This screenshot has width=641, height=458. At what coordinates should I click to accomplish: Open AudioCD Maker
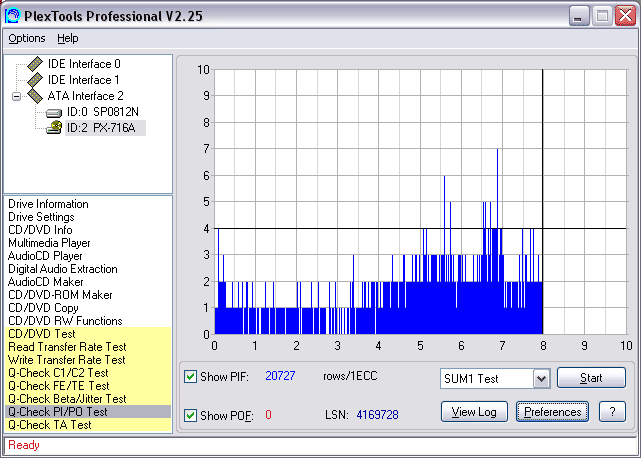pos(45,282)
